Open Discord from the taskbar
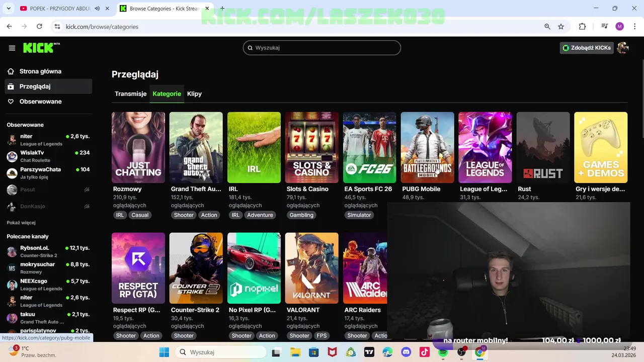 point(406,352)
